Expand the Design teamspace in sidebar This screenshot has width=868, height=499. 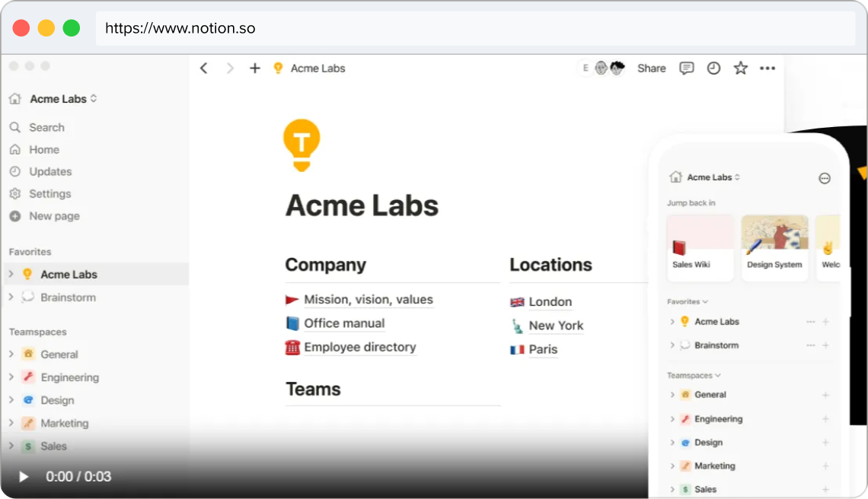click(x=11, y=400)
